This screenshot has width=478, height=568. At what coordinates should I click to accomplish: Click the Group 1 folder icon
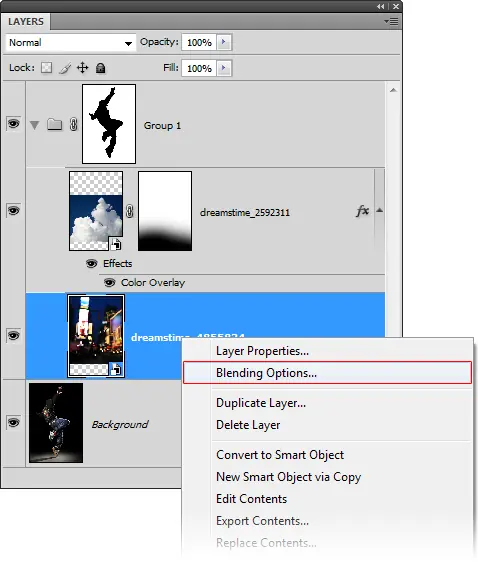click(x=55, y=125)
